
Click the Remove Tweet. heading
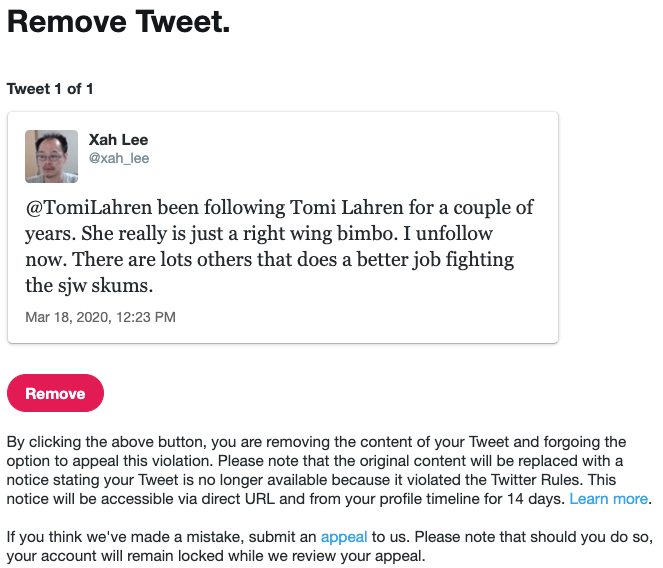119,22
